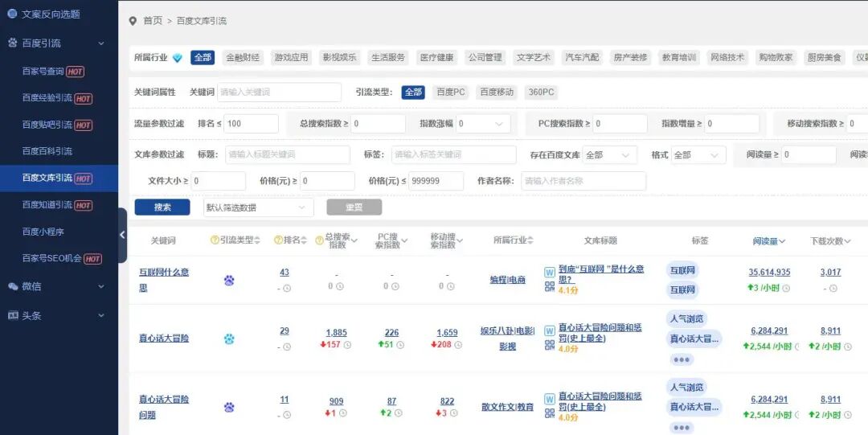
Task: Open 到底互联网是什么意思 document title
Action: click(601, 274)
